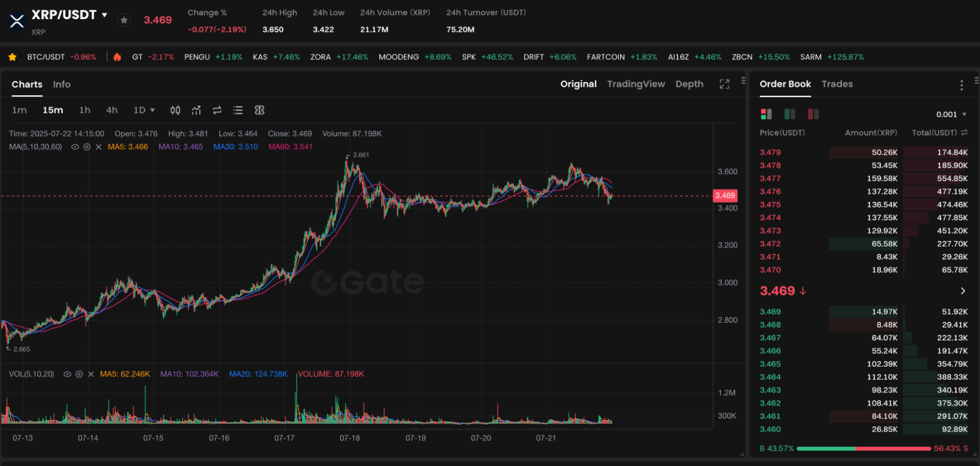This screenshot has height=466, width=980.
Task: Open AI16Z pair from ticker bar
Action: 694,57
